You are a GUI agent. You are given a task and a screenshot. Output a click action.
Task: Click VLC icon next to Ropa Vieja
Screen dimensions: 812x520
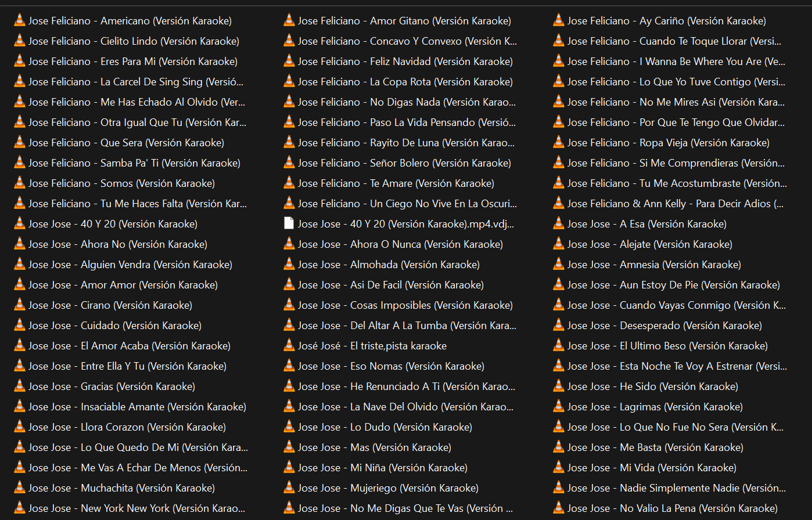point(559,143)
